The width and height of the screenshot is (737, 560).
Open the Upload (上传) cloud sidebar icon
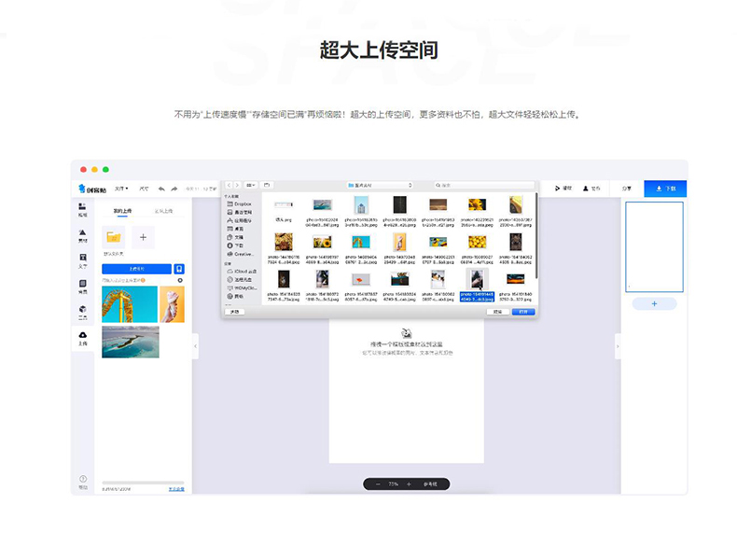tap(82, 336)
